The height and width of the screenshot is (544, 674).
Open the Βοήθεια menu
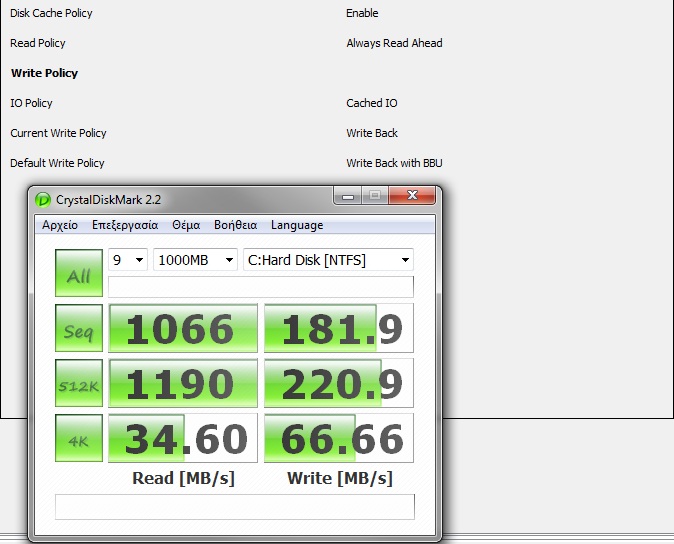tap(236, 225)
